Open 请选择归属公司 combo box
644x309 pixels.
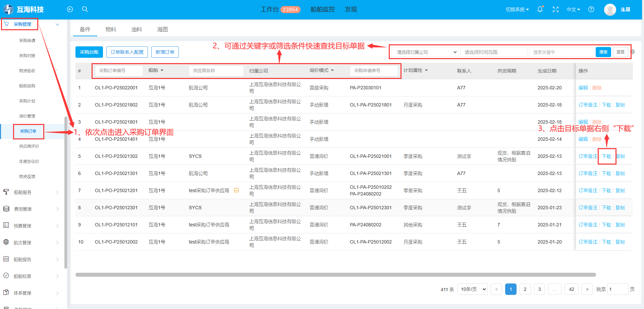coord(425,52)
